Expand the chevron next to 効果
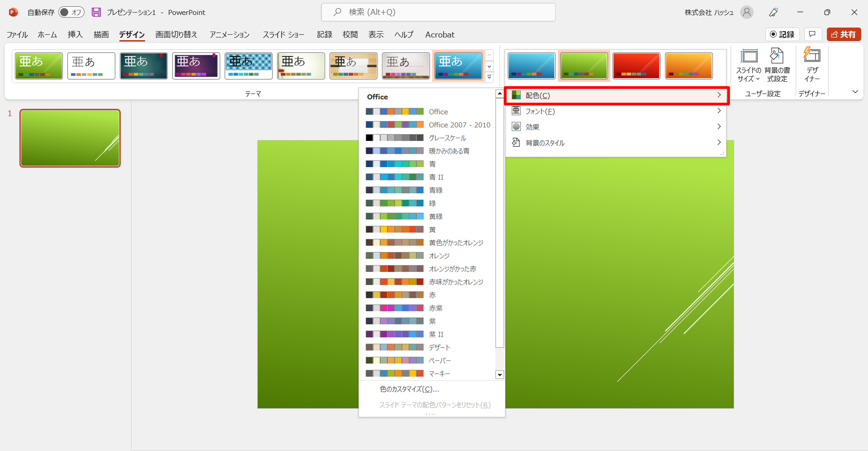 (x=719, y=127)
